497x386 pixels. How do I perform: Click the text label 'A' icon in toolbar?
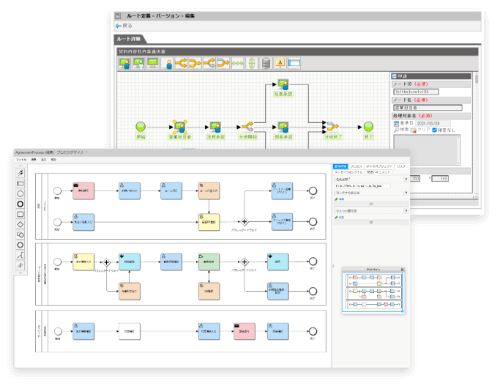click(280, 63)
